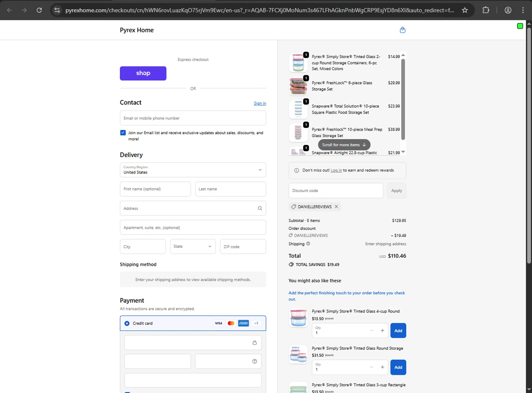
Task: View site information icon in address bar
Action: [57, 10]
